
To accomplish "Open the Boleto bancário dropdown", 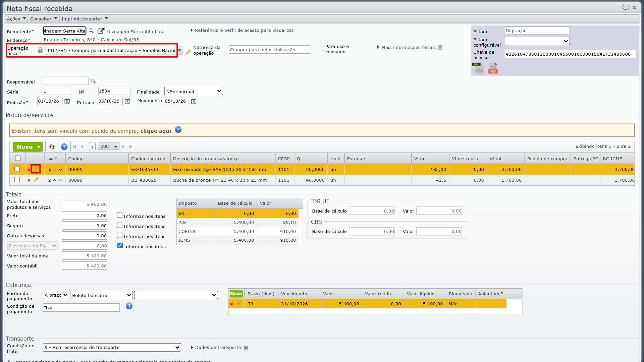I will tap(101, 295).
